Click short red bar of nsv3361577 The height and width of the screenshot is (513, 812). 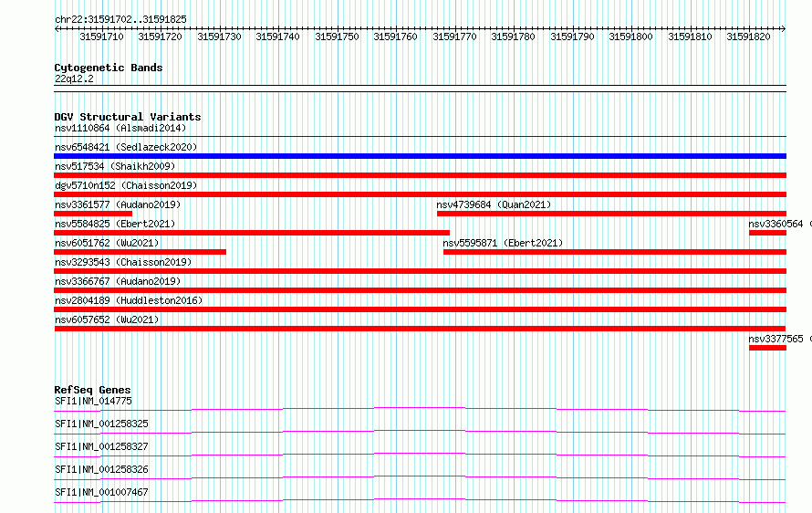[x=93, y=214]
